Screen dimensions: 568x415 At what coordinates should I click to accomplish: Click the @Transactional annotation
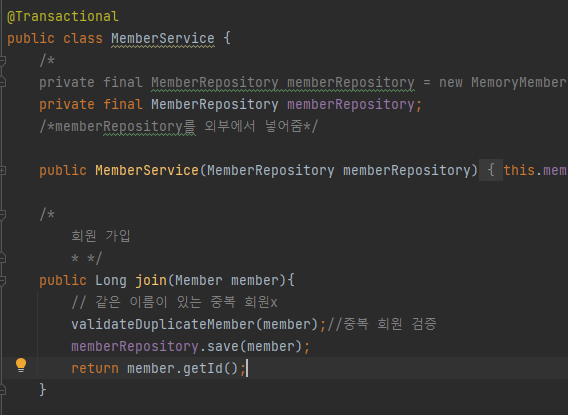tap(63, 16)
